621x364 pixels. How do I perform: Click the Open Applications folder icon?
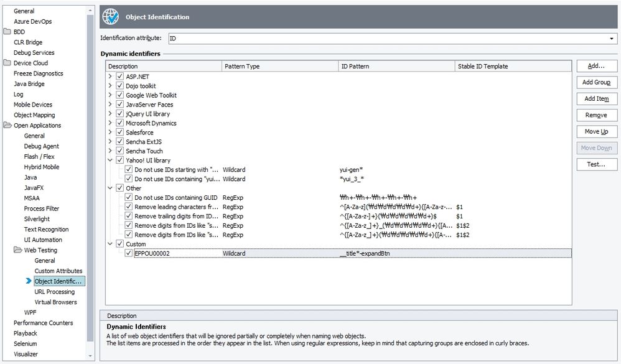(7, 125)
